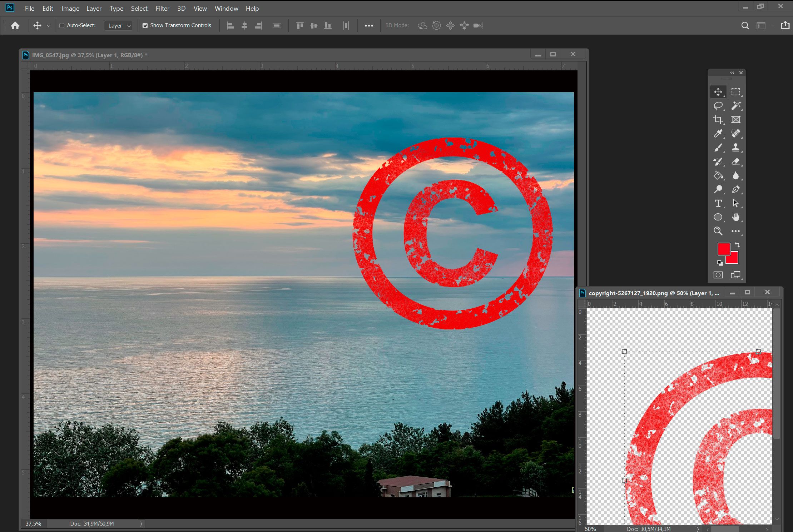The height and width of the screenshot is (532, 793).
Task: Swap foreground and background colors
Action: 738,245
